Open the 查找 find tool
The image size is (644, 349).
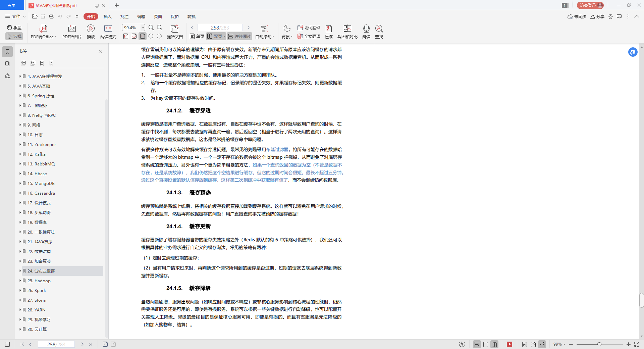pyautogui.click(x=379, y=32)
